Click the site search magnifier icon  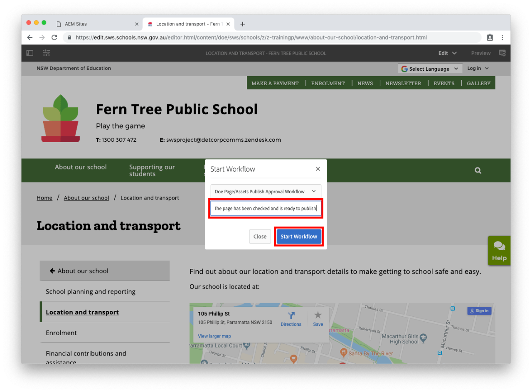pyautogui.click(x=478, y=170)
